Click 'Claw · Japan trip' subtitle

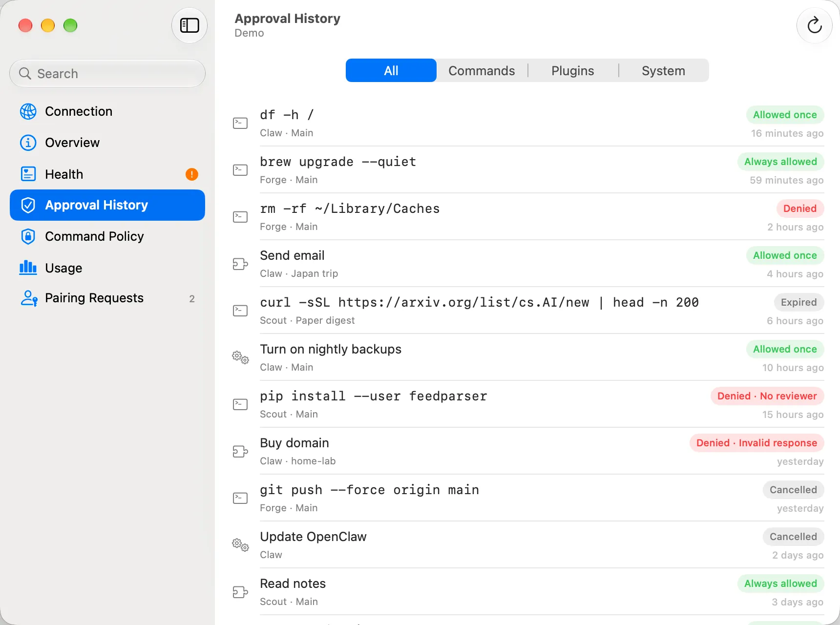tap(299, 273)
